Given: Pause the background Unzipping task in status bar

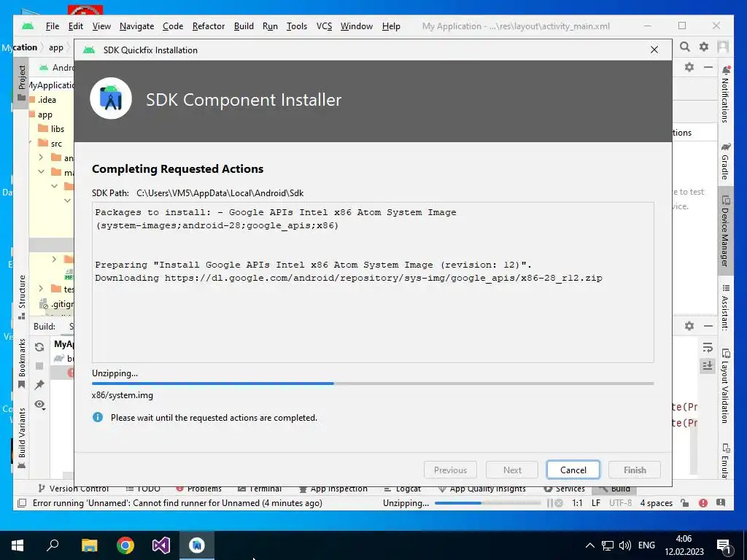Looking at the screenshot, I should (x=550, y=503).
